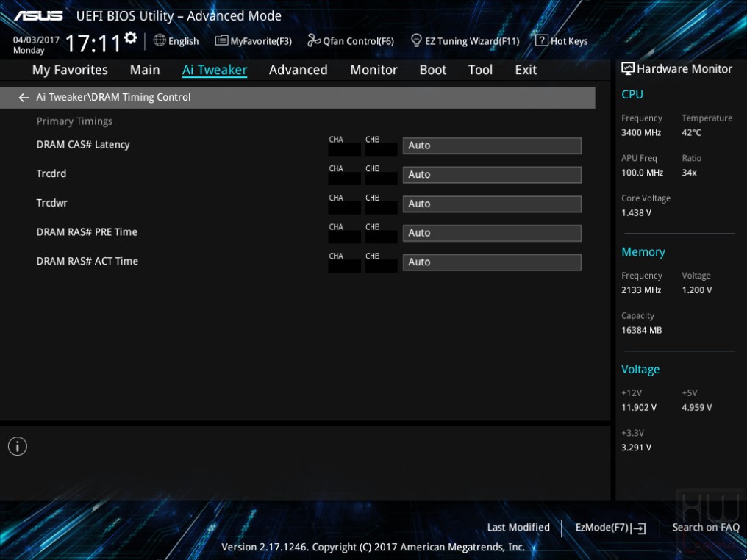The width and height of the screenshot is (747, 560).
Task: Click the CHB box for DRAM RAS# ACT Time
Action: (381, 266)
